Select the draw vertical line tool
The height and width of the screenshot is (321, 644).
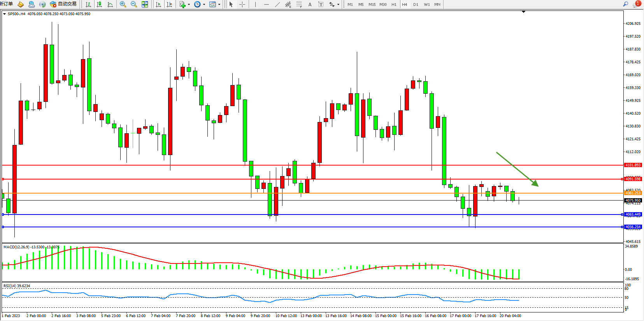[x=255, y=4]
